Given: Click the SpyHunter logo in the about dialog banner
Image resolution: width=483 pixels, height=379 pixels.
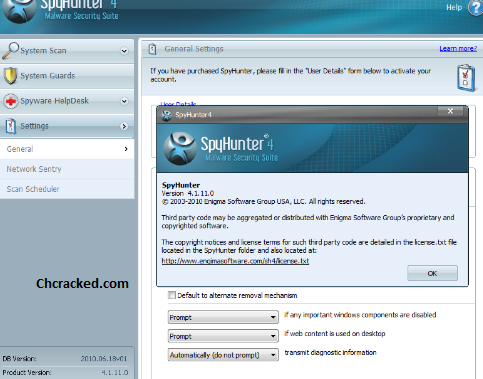Looking at the screenshot, I should pyautogui.click(x=180, y=148).
